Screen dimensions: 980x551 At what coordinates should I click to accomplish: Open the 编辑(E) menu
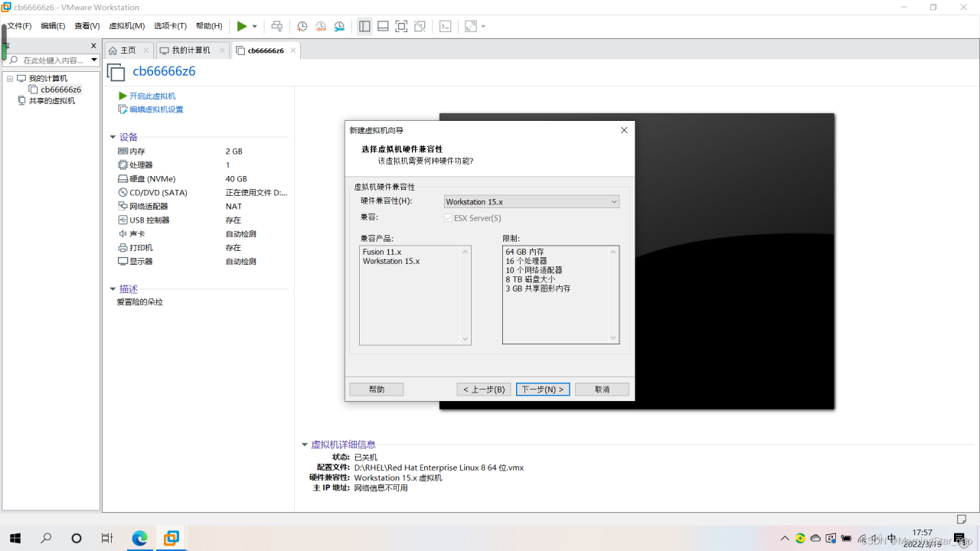pos(53,26)
